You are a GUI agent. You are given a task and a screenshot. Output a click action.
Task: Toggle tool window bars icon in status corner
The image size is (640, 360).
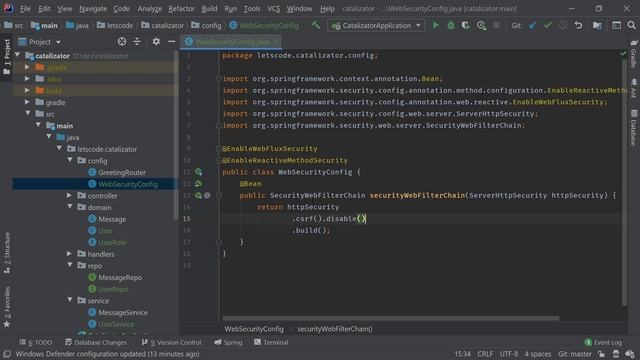click(x=7, y=354)
